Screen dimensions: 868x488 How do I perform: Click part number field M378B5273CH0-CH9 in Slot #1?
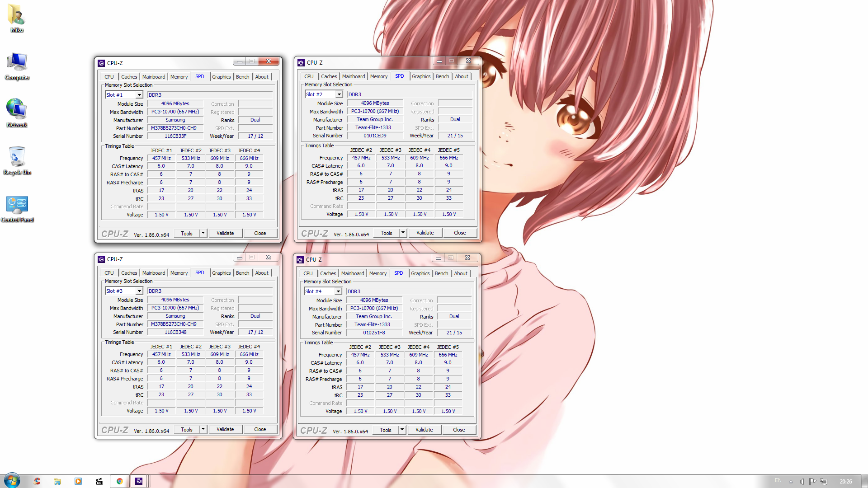pyautogui.click(x=175, y=128)
